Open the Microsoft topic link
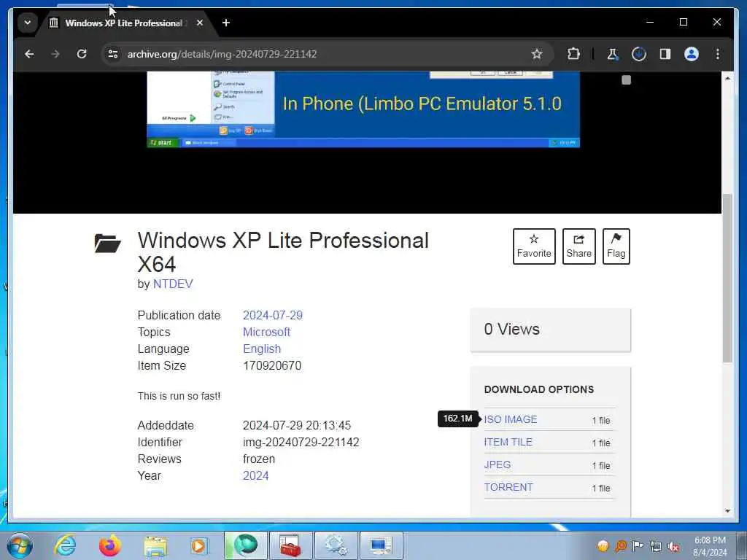Screen dimensions: 747x560 pos(266,332)
